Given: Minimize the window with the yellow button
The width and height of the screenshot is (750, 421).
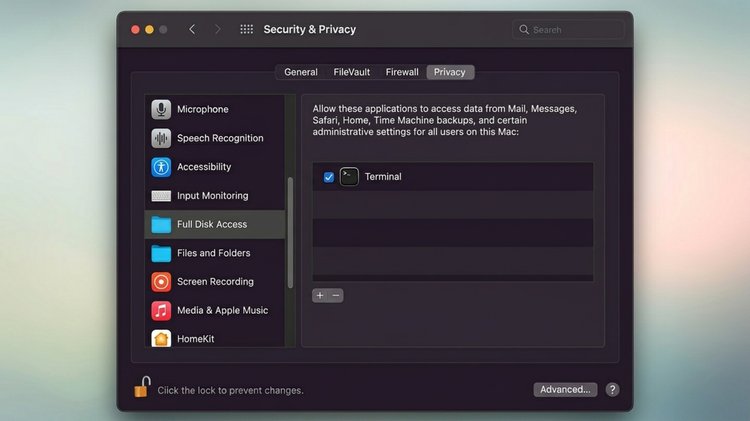Looking at the screenshot, I should (149, 30).
